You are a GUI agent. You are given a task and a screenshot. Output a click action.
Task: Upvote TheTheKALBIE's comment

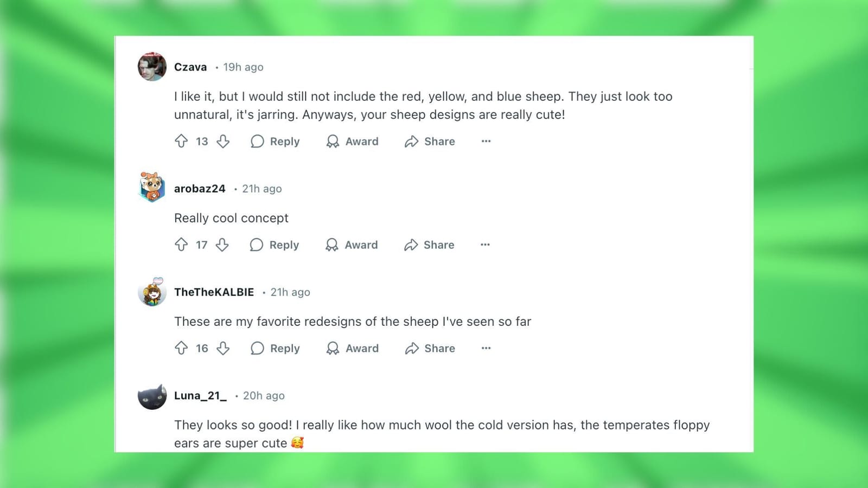(182, 348)
